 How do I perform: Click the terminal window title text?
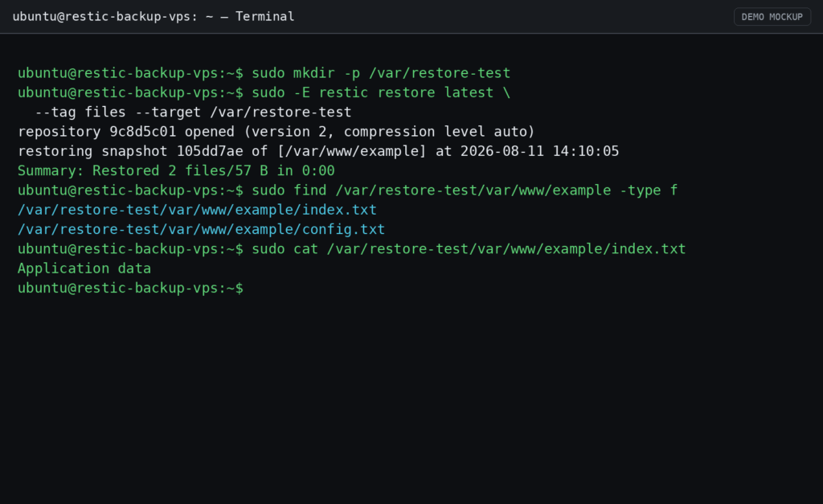pyautogui.click(x=154, y=17)
